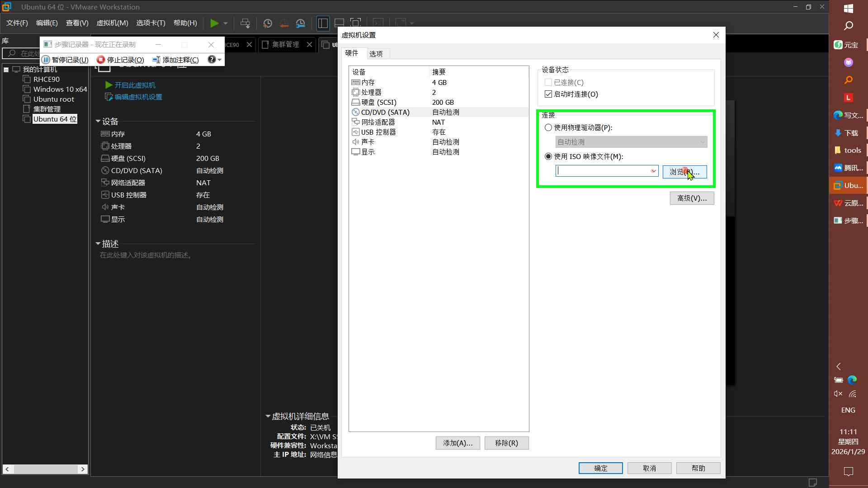Switch to the 选项 tab
The image size is (868, 488).
[x=376, y=54]
